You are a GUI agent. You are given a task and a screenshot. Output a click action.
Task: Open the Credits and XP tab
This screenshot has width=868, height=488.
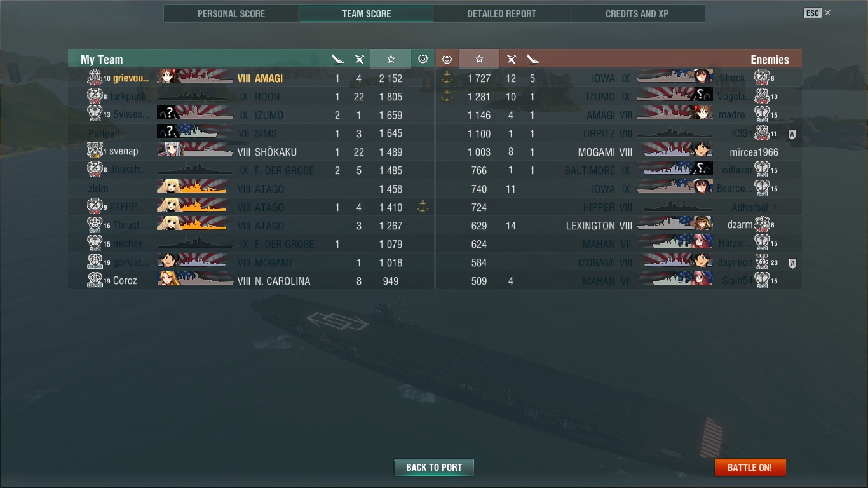tap(637, 14)
